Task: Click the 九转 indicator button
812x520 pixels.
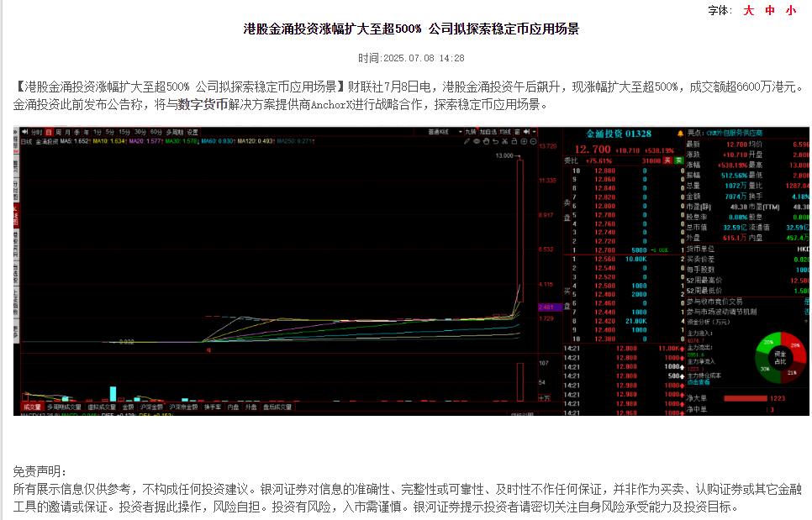Action: 471,132
